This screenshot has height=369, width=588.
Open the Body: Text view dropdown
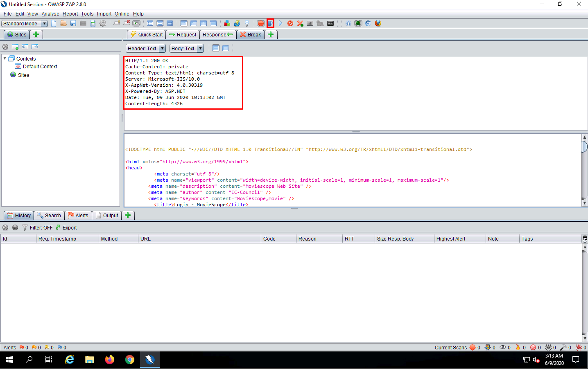[187, 48]
